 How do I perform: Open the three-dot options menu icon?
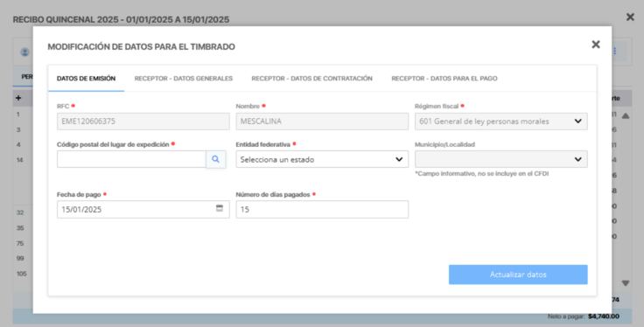click(615, 52)
